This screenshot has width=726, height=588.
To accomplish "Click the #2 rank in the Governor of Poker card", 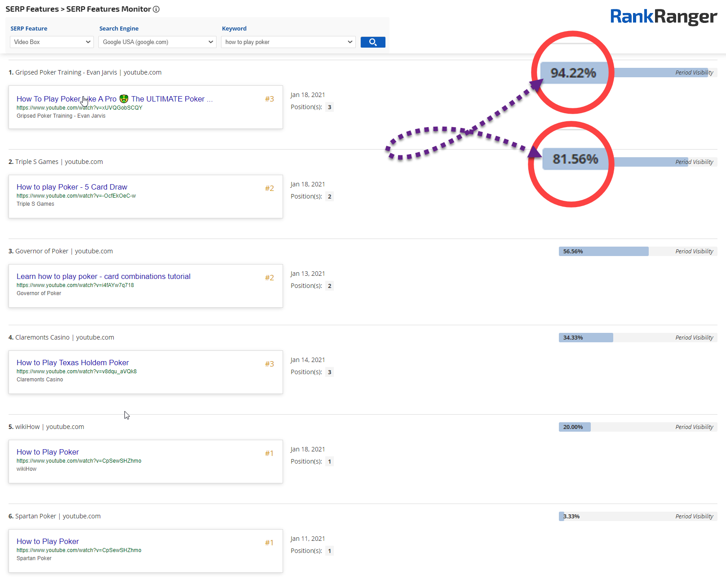I will pos(269,278).
